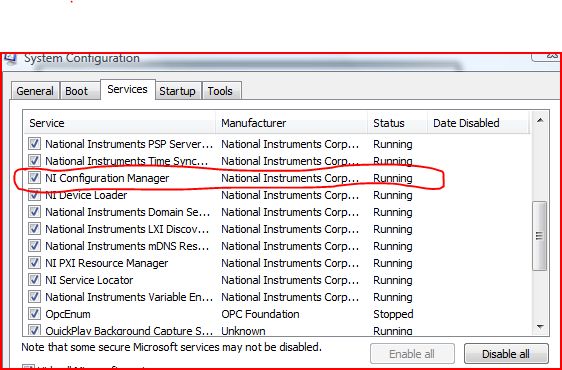Click the services list scrollbar thumb
562x370 pixels.
click(540, 236)
